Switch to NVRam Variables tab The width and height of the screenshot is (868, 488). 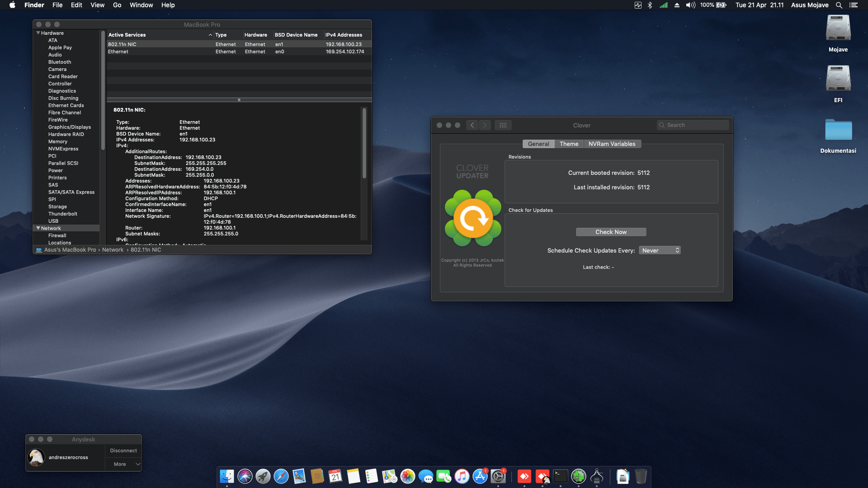[x=612, y=144]
